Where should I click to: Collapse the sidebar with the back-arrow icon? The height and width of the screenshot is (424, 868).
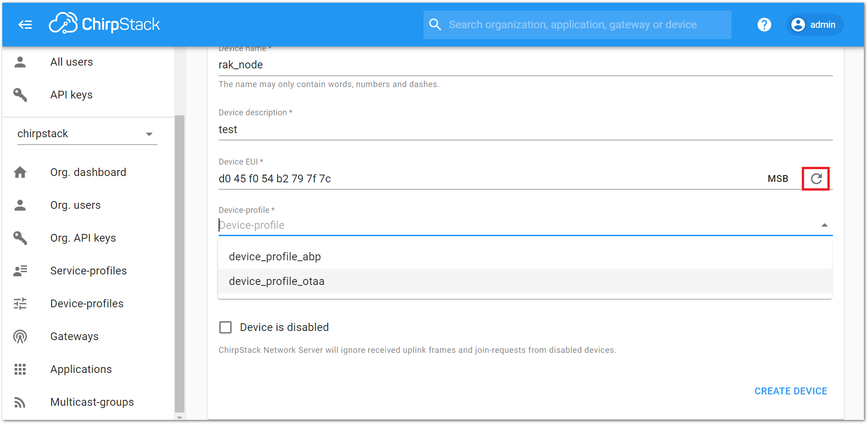tap(25, 25)
